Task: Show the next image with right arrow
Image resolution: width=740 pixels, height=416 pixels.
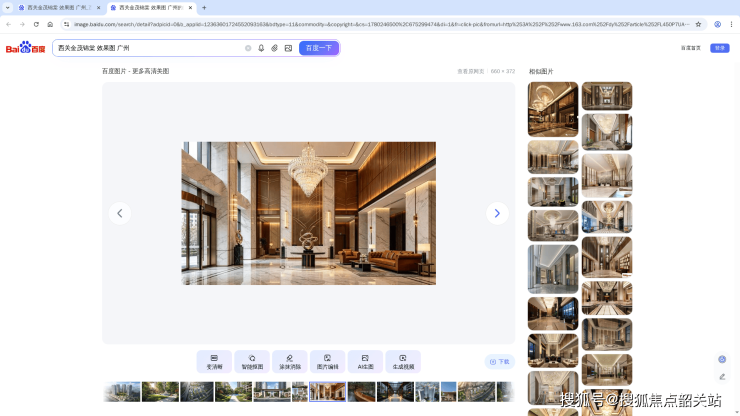Action: (x=497, y=213)
